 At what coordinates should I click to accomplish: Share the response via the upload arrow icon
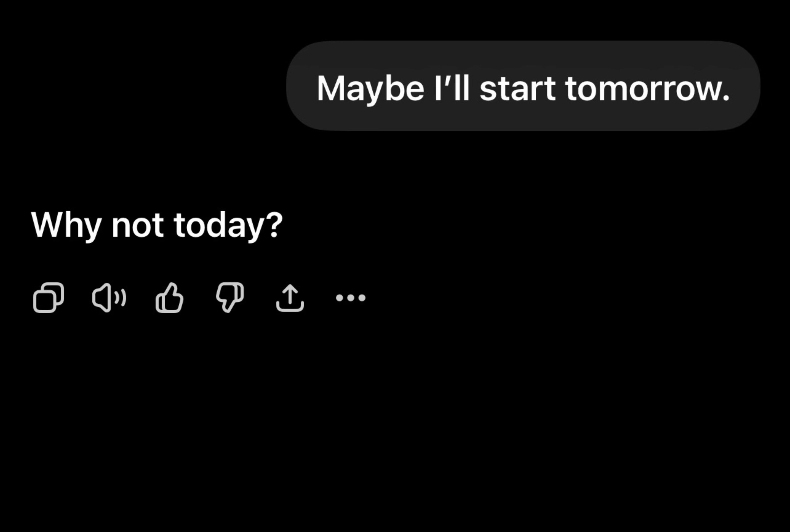click(290, 298)
